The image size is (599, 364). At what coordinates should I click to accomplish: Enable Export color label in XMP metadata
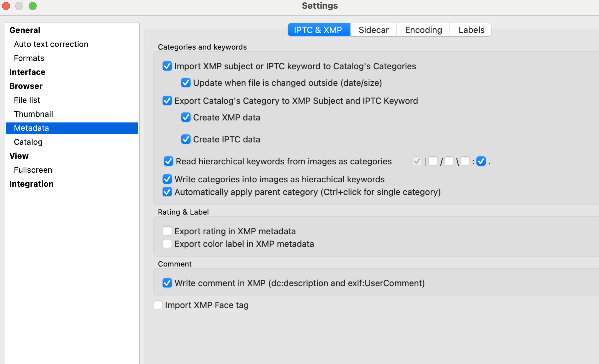coord(167,244)
